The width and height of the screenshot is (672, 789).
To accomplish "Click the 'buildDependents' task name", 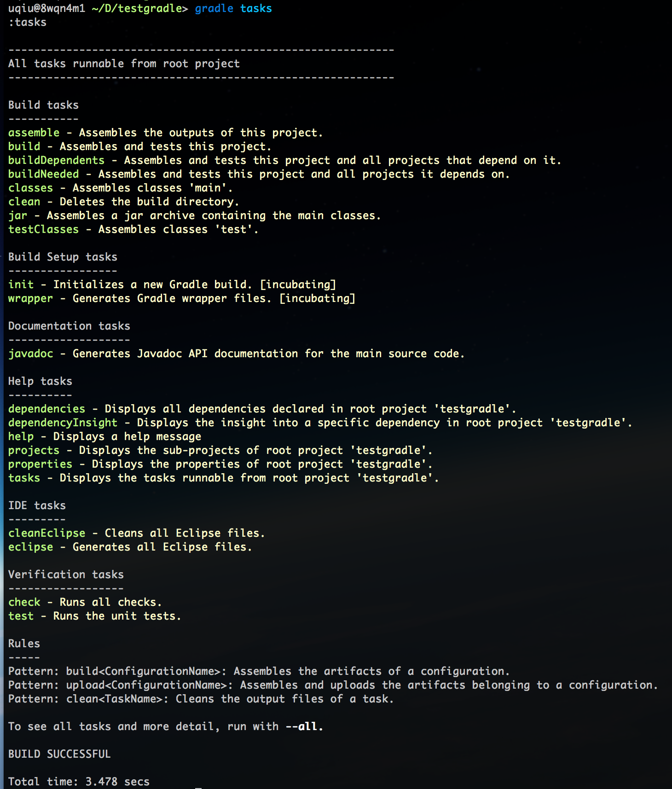I will pyautogui.click(x=56, y=160).
